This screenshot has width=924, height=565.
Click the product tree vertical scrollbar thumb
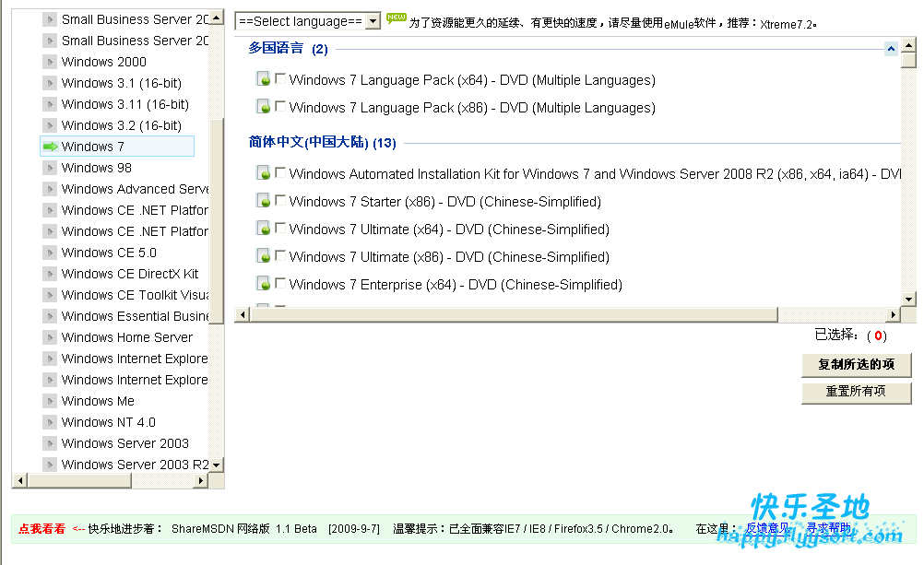[x=217, y=221]
